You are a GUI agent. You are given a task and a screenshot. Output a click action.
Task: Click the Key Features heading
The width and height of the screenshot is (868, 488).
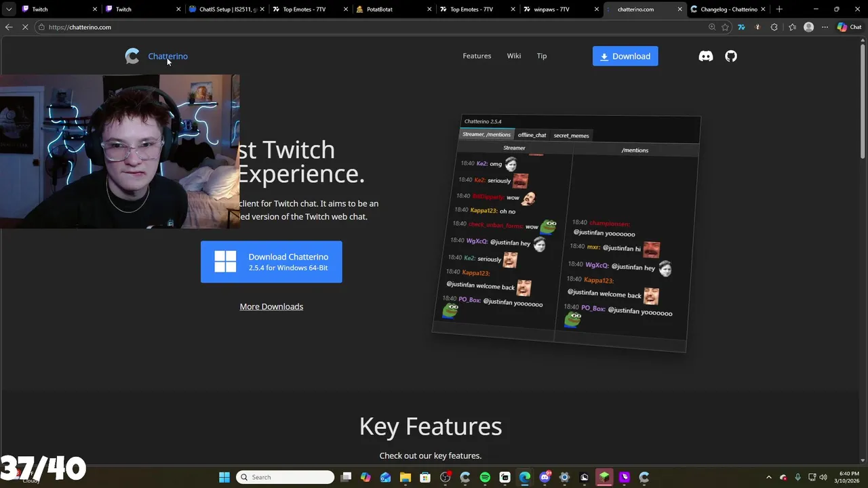[x=431, y=426]
